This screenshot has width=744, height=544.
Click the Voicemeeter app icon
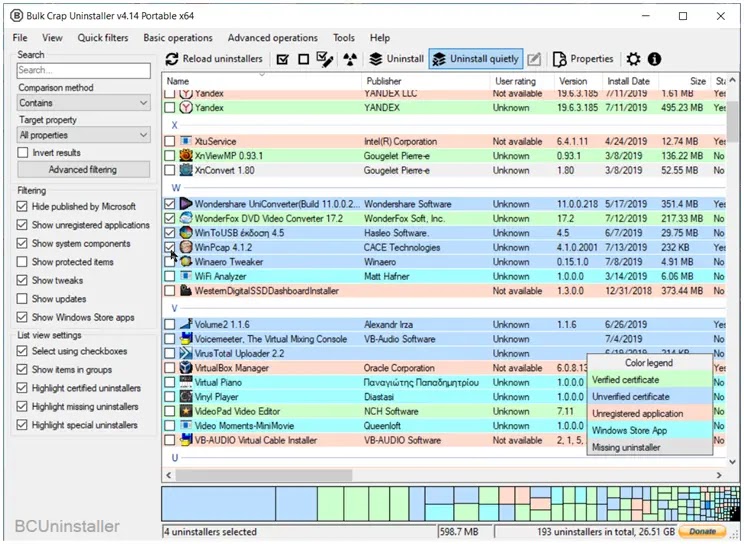point(186,339)
